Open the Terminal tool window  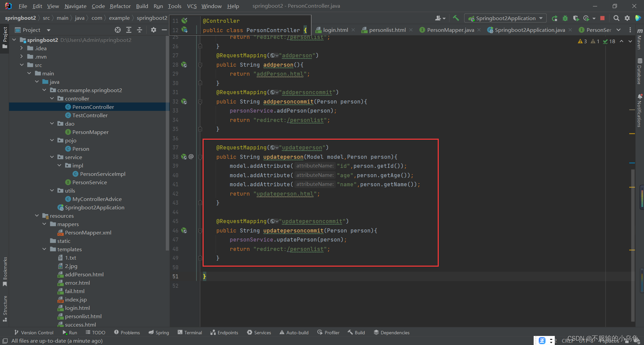click(x=190, y=333)
